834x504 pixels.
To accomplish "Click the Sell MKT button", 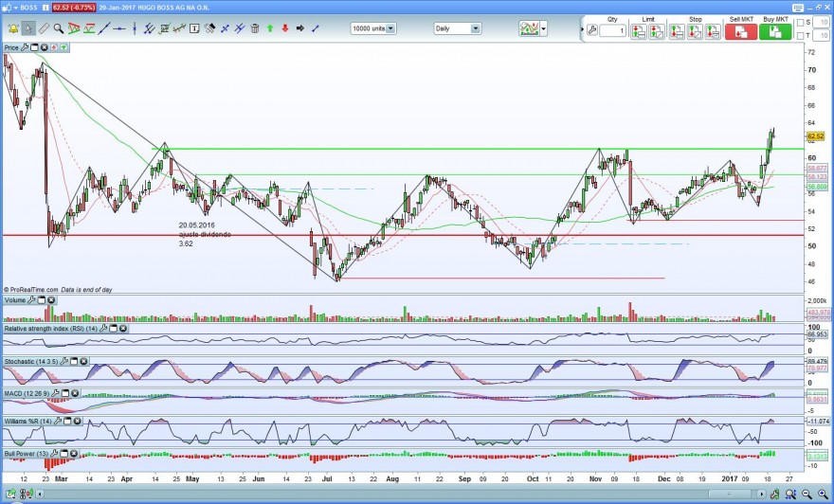I will 741,32.
